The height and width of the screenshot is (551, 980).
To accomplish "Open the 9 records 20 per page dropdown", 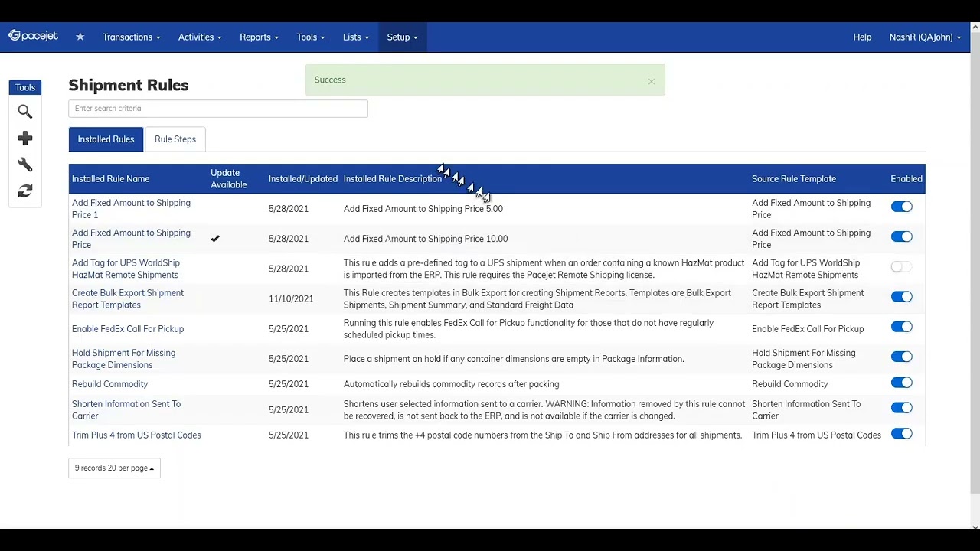I will tap(114, 468).
